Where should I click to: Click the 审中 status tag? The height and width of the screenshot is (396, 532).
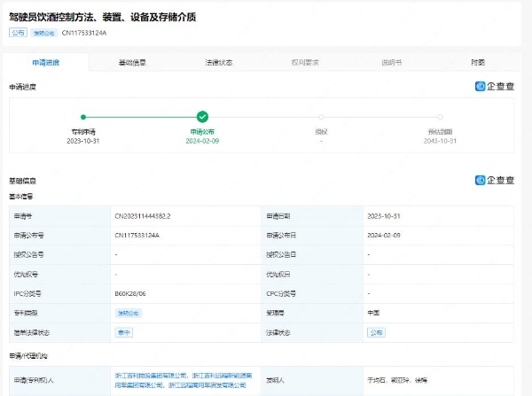point(124,332)
